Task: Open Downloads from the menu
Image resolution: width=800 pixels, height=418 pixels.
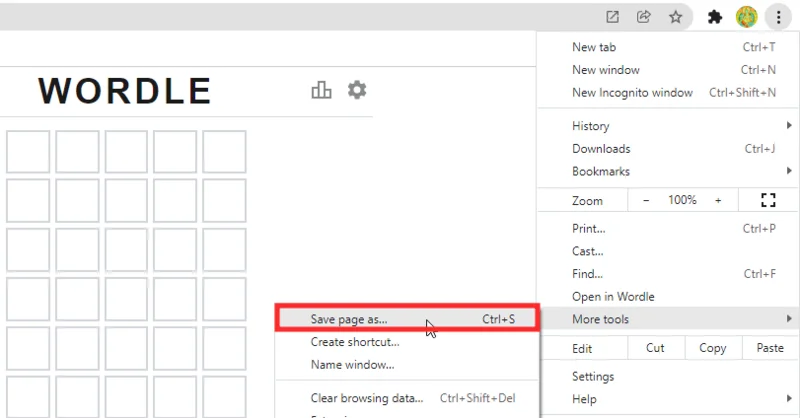Action: pos(669,149)
